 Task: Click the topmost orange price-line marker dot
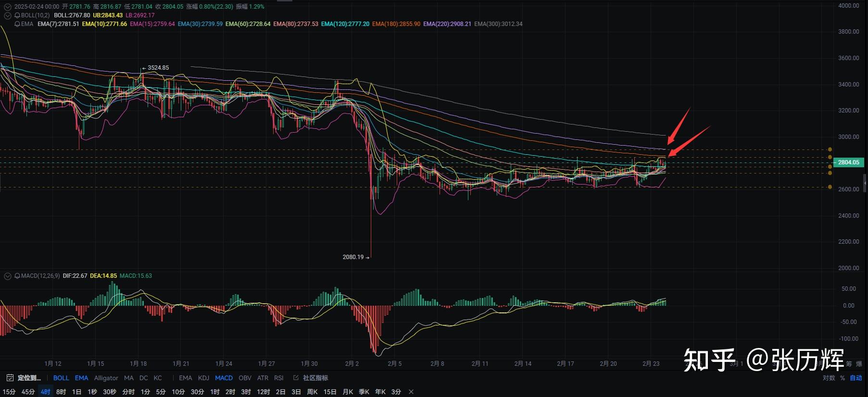[830, 149]
